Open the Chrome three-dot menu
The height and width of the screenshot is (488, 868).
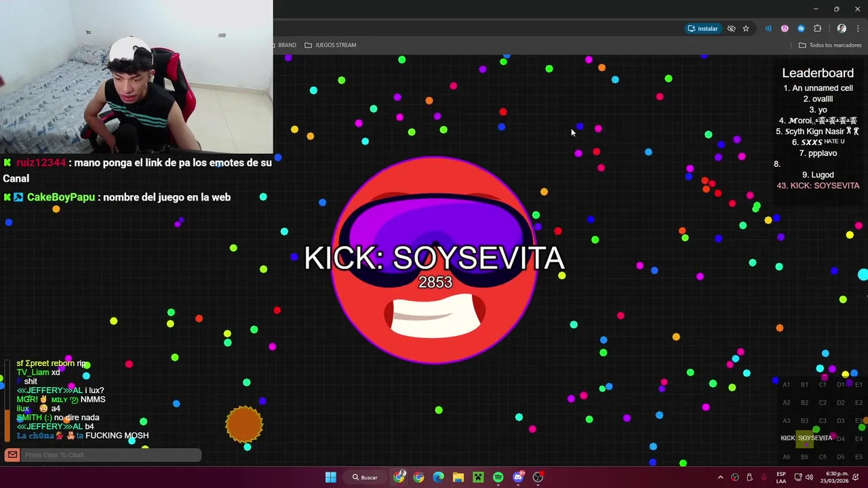(858, 28)
